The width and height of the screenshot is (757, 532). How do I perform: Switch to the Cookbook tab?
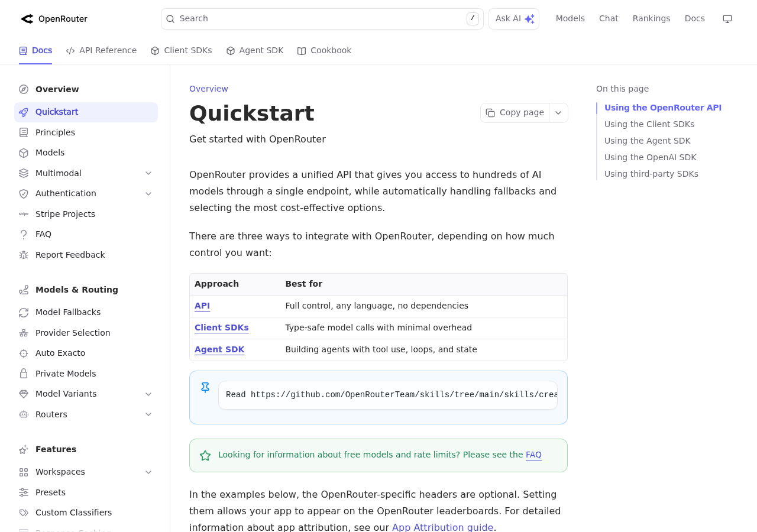324,51
